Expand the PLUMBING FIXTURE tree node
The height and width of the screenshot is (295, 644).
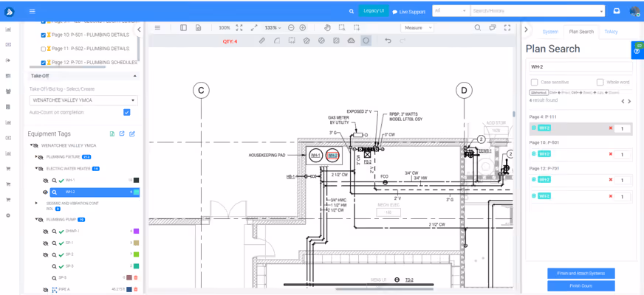[36, 157]
